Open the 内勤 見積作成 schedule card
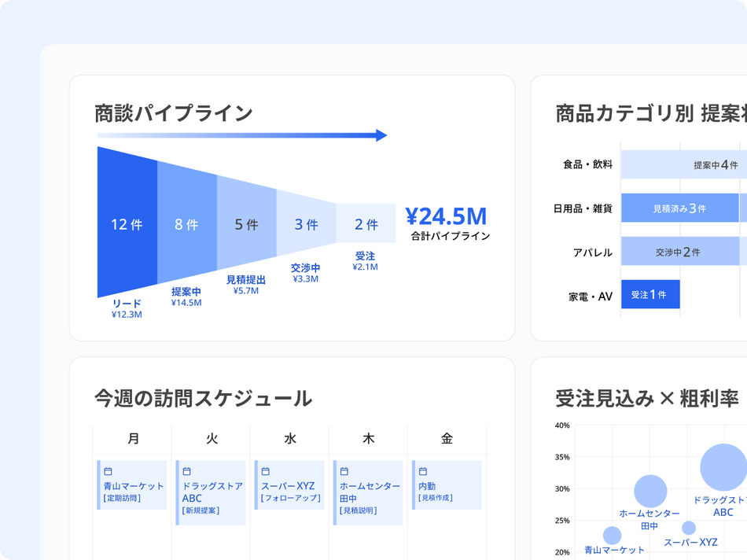 447,484
